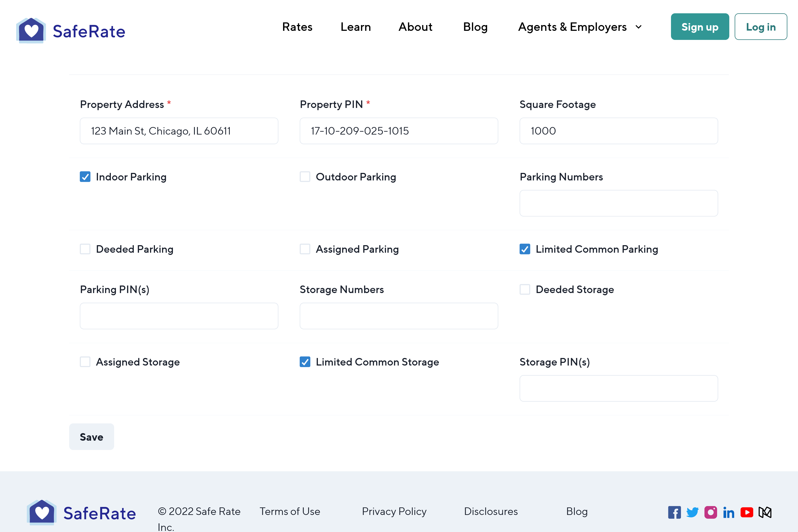Focus the Property PIN input field
This screenshot has width=798, height=532.
click(399, 131)
